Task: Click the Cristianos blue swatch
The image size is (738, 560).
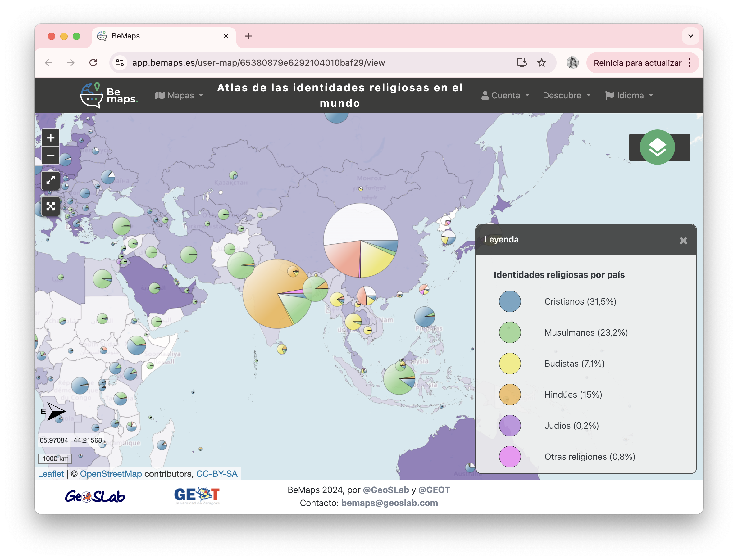Action: [509, 301]
